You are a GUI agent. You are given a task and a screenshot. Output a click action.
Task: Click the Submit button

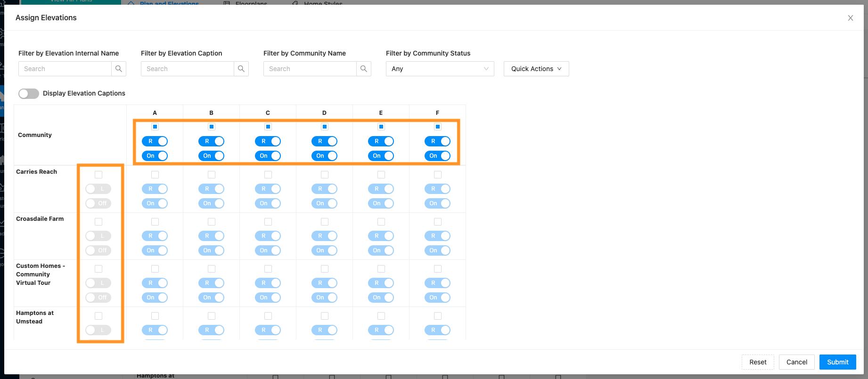point(837,362)
